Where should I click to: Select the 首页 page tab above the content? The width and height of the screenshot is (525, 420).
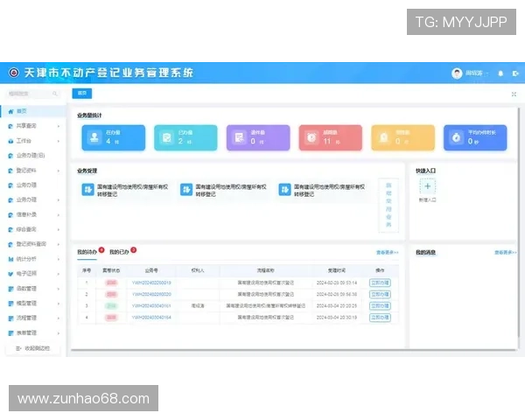tap(82, 94)
